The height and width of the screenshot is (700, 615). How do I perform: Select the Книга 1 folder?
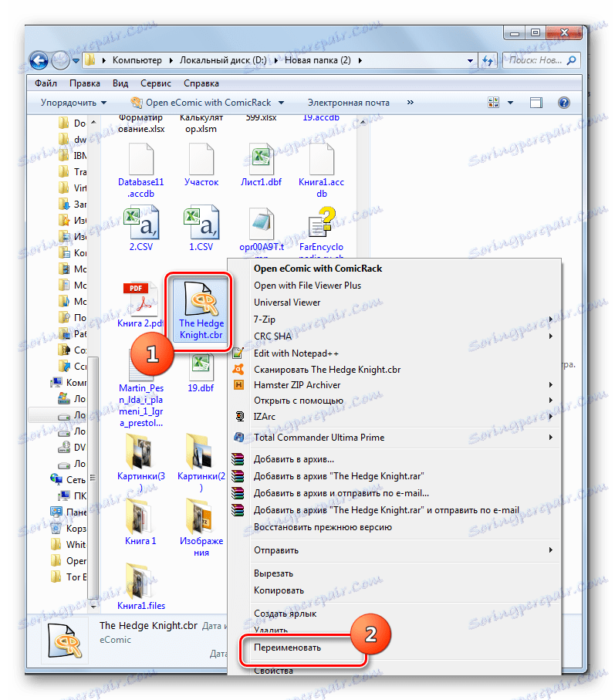coord(141,522)
